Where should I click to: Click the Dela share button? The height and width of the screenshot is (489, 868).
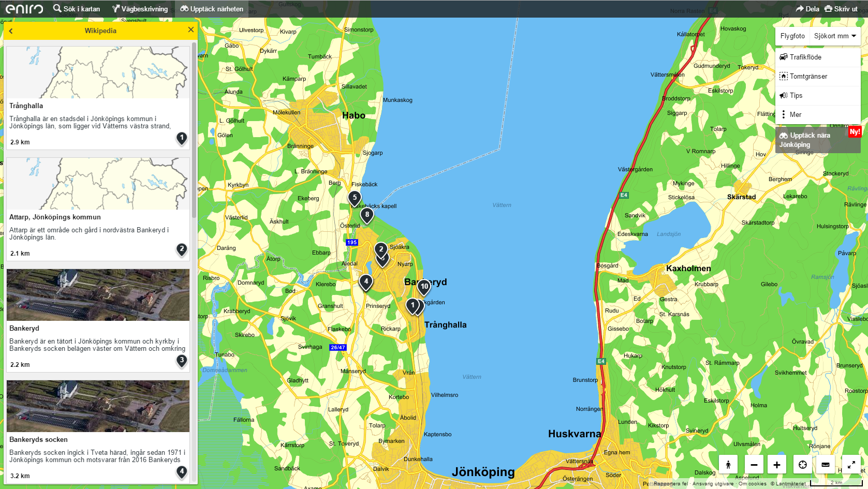click(807, 9)
